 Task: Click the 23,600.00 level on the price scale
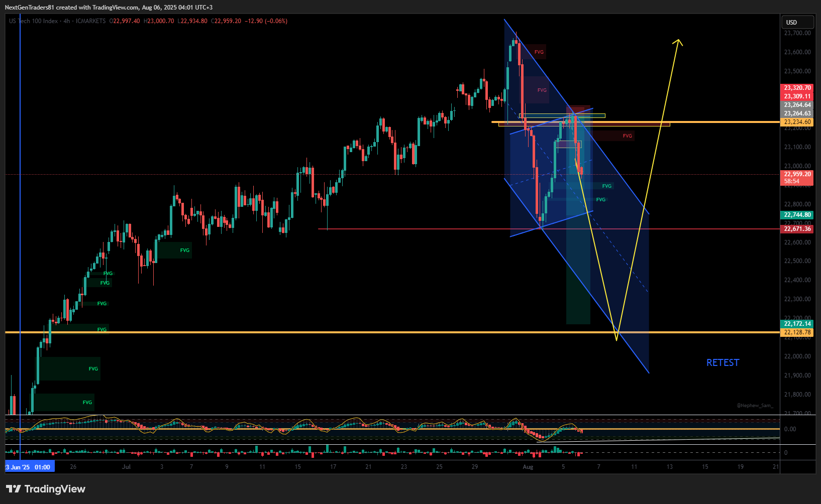[797, 52]
